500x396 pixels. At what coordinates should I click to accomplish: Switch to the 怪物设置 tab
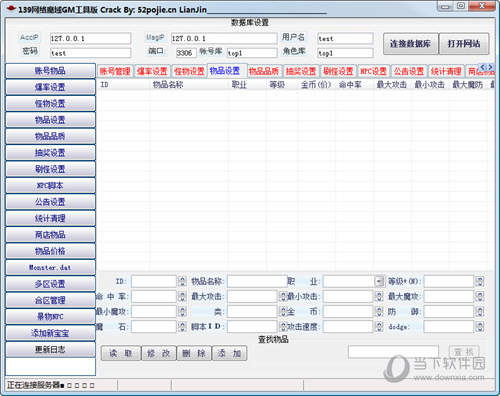point(189,71)
